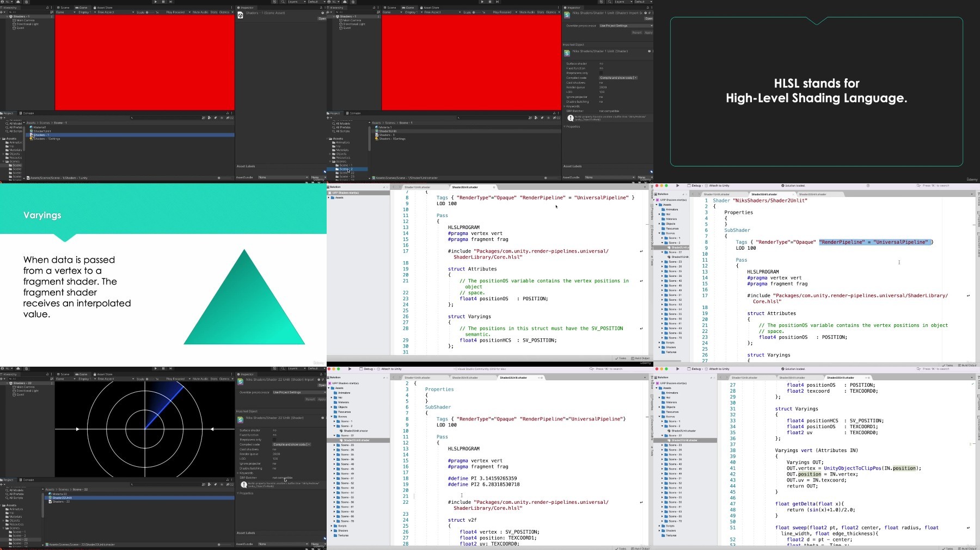Click Compile and show code in the Shader 1 Unlit inspector
Image resolution: width=980 pixels, height=550 pixels.
coord(618,78)
